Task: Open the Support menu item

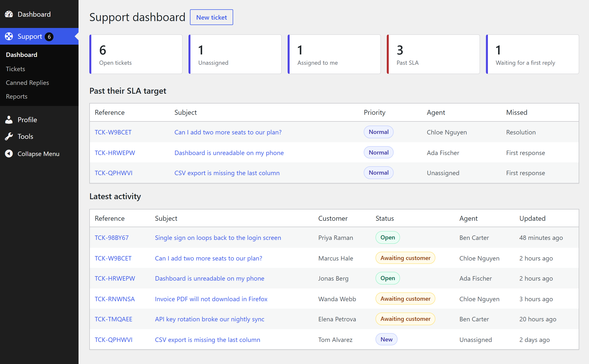Action: pyautogui.click(x=39, y=36)
